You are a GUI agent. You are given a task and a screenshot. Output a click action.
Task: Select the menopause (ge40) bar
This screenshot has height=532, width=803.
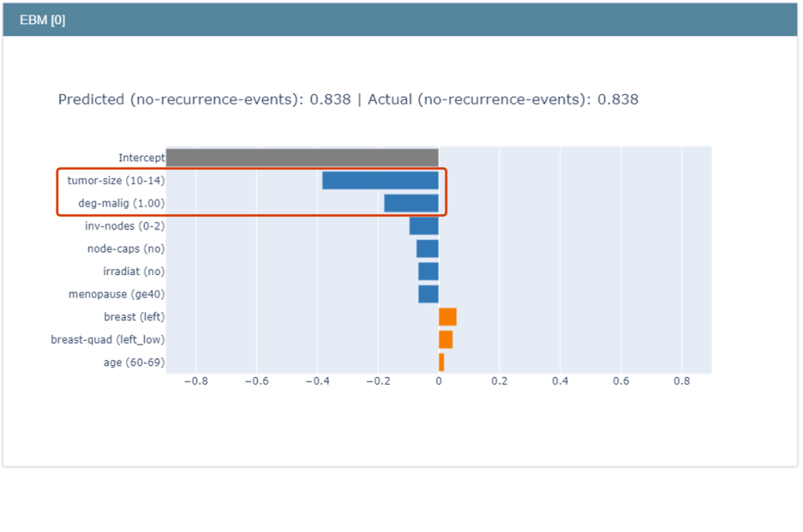[x=427, y=294]
